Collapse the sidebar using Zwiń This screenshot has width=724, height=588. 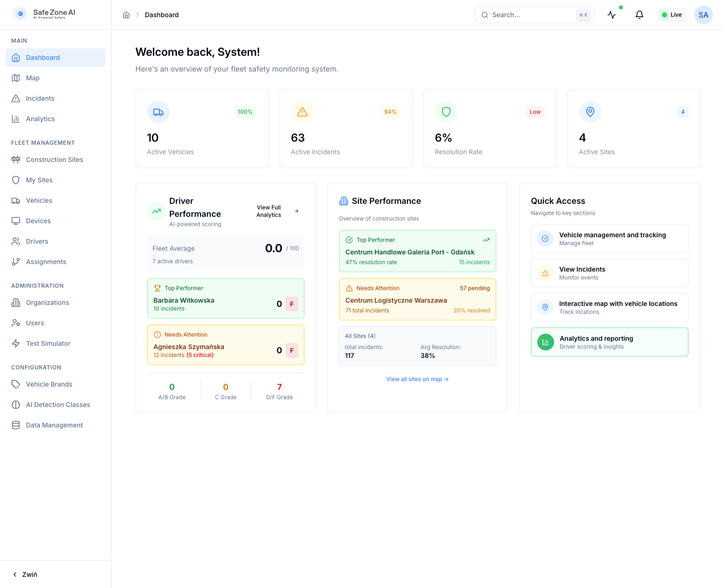click(25, 574)
